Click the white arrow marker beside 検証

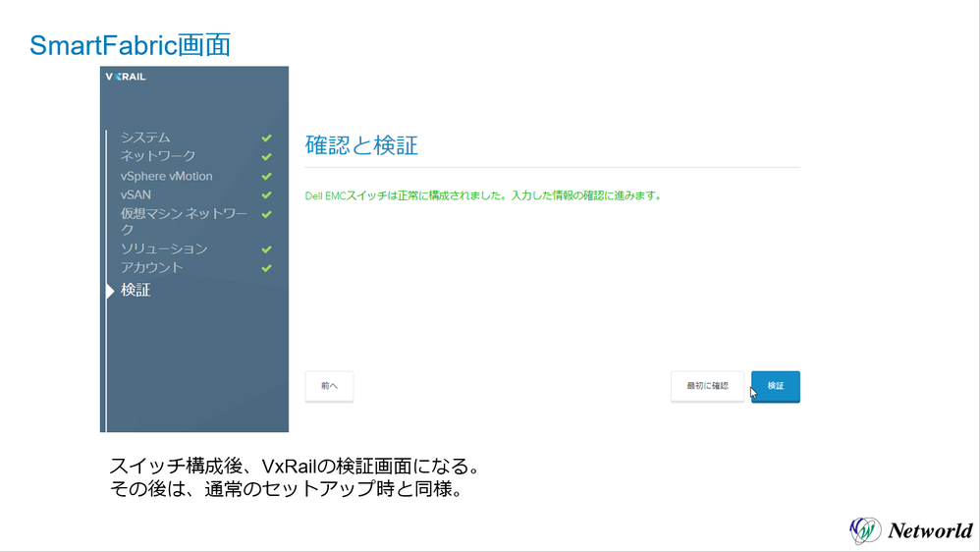point(111,291)
